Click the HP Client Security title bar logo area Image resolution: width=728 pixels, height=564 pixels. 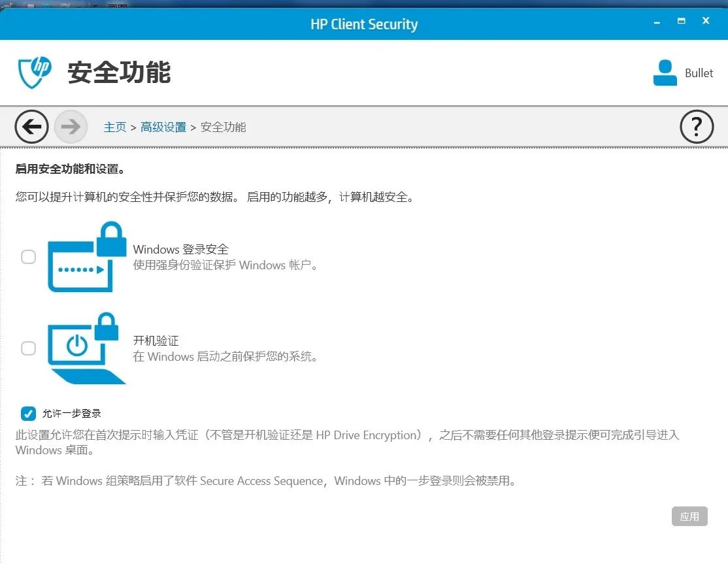364,24
